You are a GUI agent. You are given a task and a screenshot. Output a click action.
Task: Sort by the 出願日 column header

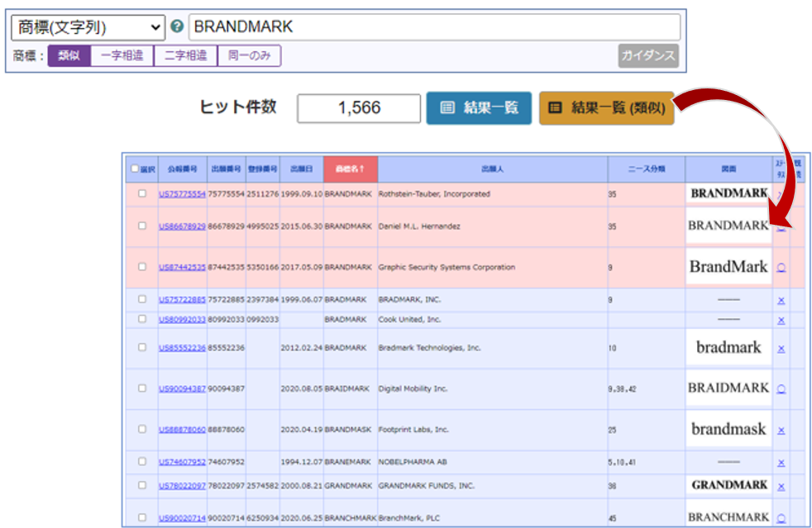302,169
